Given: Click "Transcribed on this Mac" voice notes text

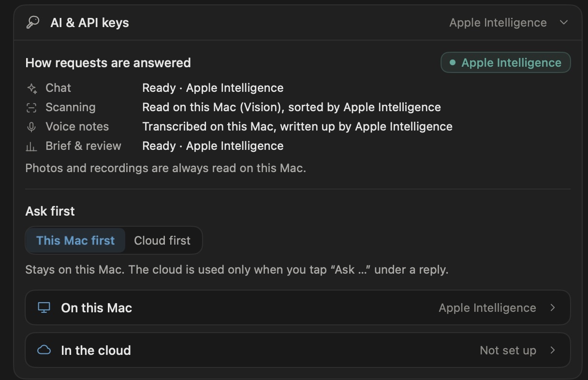Looking at the screenshot, I should coord(209,127).
